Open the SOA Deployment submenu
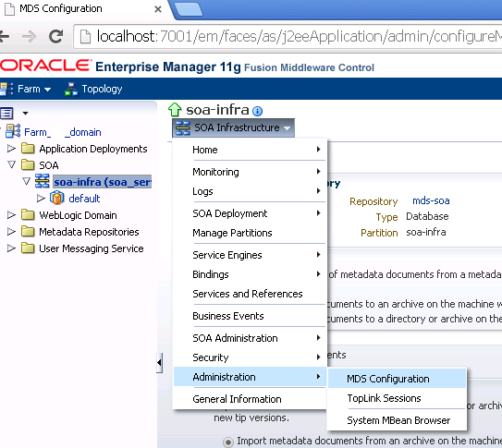 pos(250,213)
